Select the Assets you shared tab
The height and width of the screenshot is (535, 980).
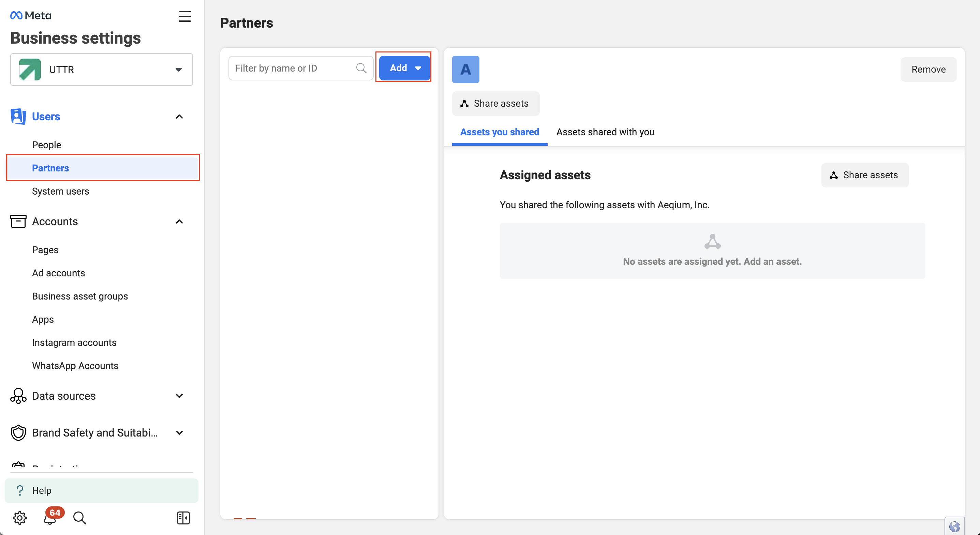pos(499,132)
